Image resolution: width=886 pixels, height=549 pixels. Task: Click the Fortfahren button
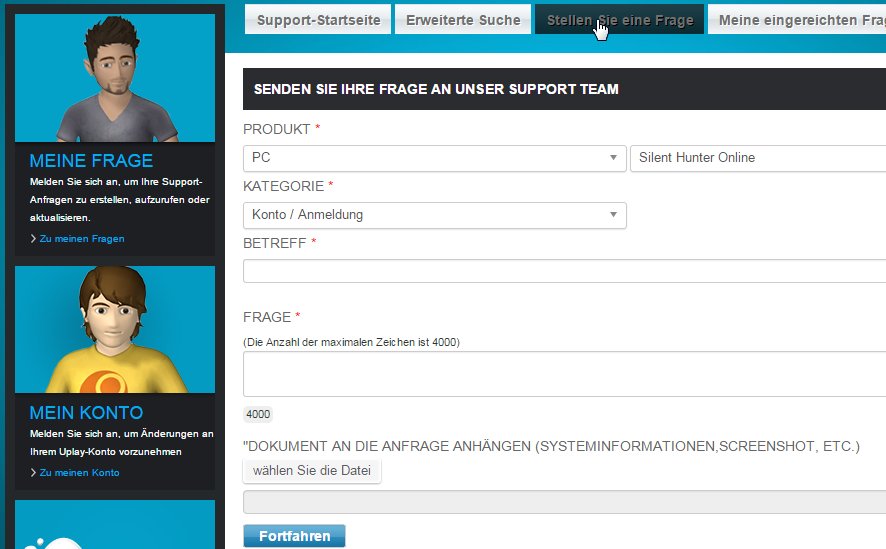pyautogui.click(x=294, y=536)
